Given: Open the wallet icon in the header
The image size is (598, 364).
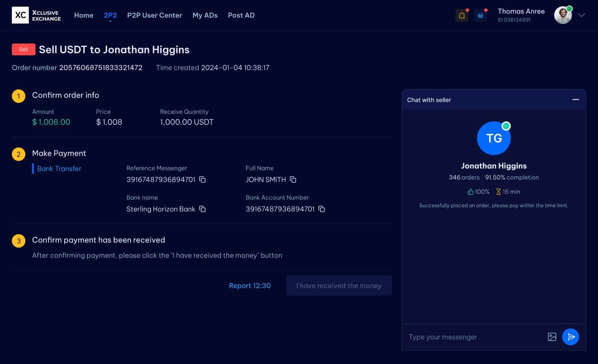Looking at the screenshot, I should 480,15.
